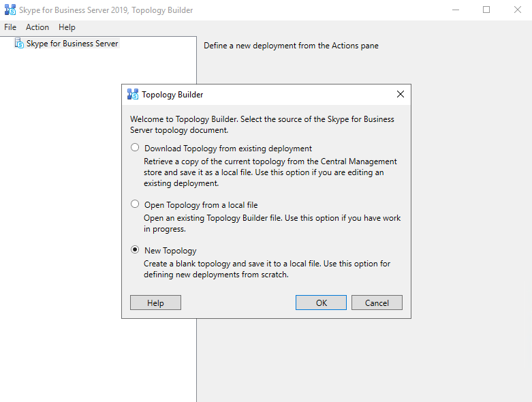The width and height of the screenshot is (532, 402).
Task: Cancel the Topology Builder dialog
Action: 377,303
